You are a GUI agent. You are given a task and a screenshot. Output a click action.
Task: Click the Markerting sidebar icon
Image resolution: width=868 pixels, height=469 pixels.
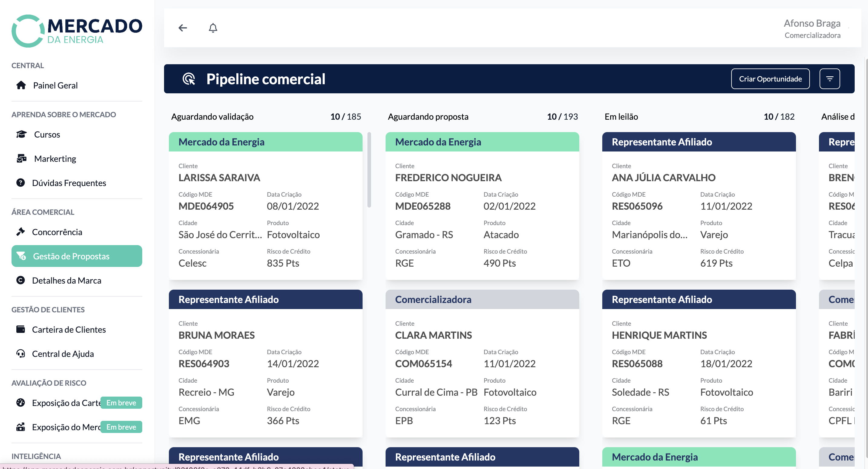(x=21, y=158)
